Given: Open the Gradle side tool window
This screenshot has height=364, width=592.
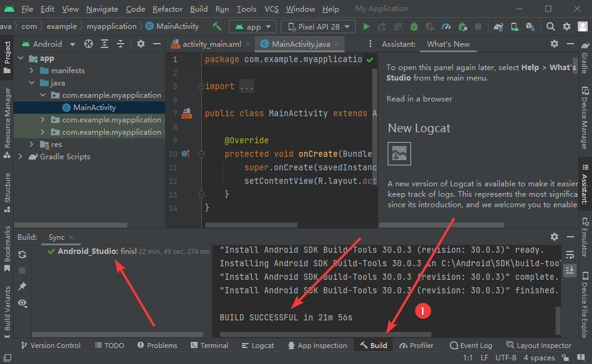Looking at the screenshot, I should coord(585,58).
